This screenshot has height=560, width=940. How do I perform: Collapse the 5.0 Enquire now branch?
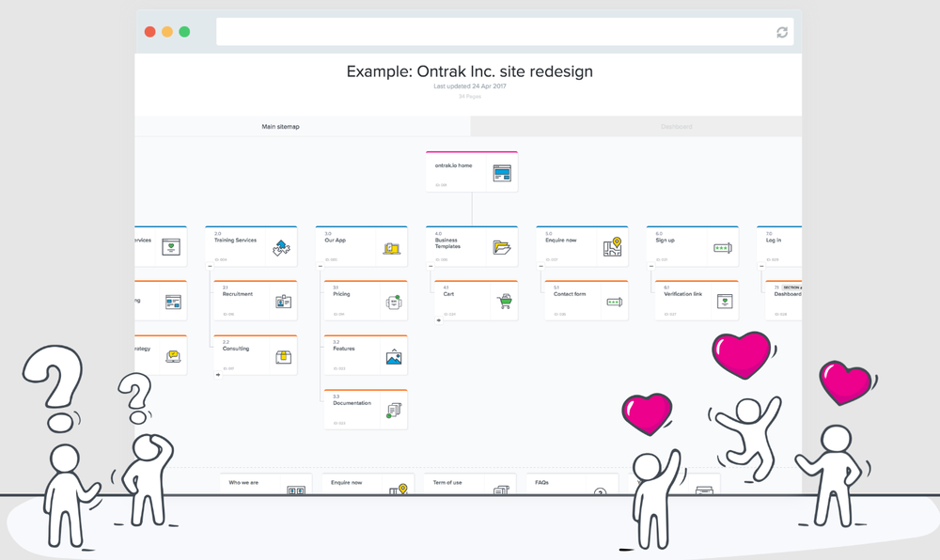pyautogui.click(x=540, y=267)
